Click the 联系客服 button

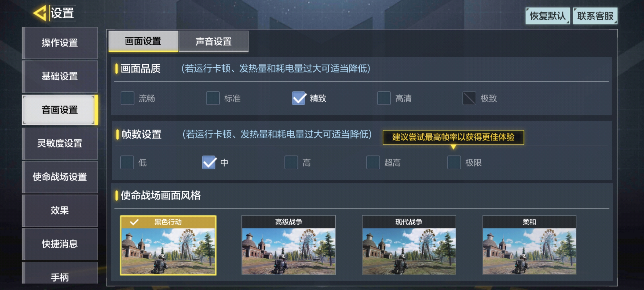[x=595, y=16]
